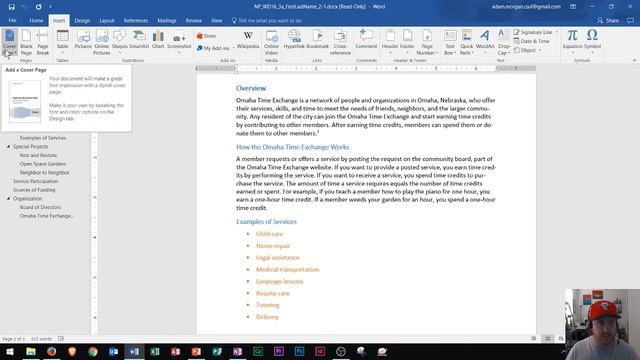Go to Service Participation heading
Image resolution: width=640 pixels, height=360 pixels.
point(36,181)
